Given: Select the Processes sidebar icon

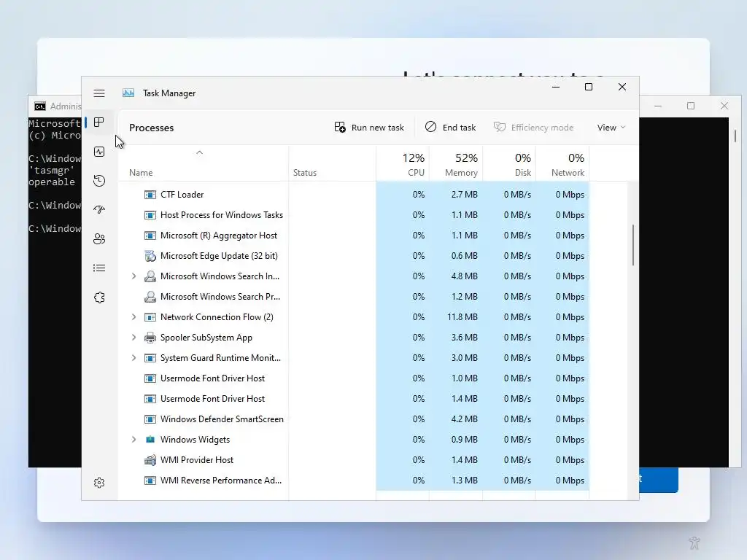Looking at the screenshot, I should 99,122.
